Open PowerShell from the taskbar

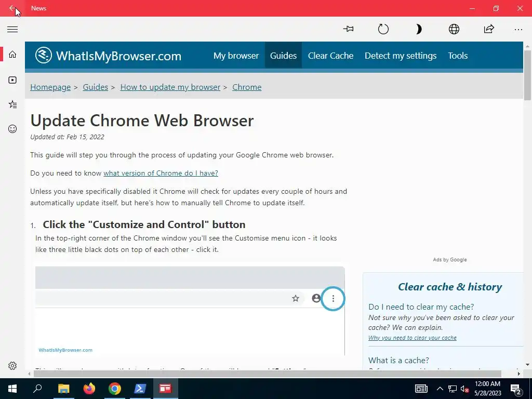coord(140,389)
